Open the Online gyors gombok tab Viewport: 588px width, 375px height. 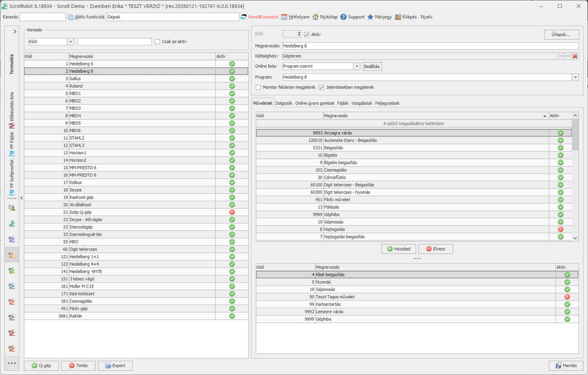tap(314, 104)
